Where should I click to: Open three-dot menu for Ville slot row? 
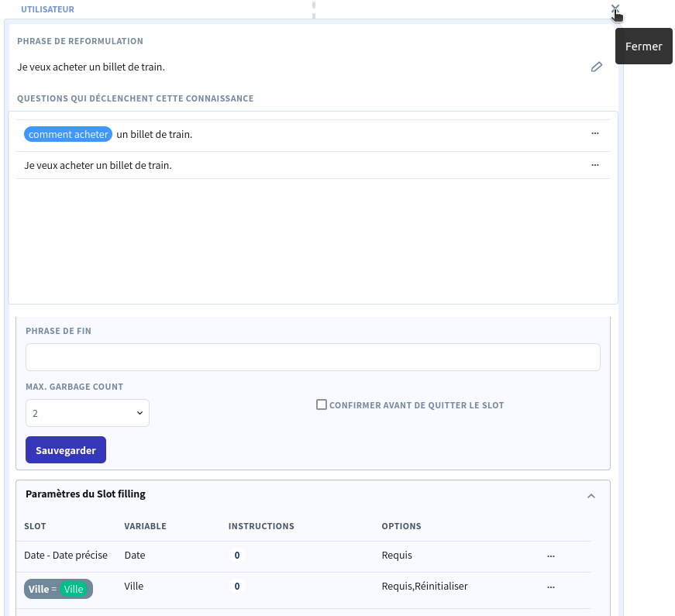551,587
